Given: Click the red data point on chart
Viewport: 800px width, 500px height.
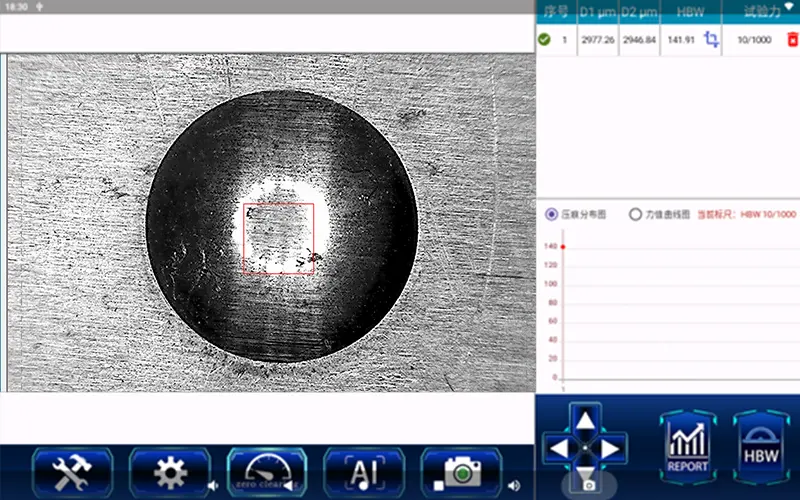Looking at the screenshot, I should point(563,246).
